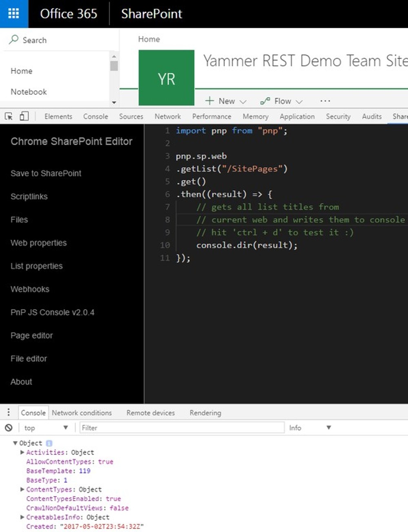Screen dimensions: 408x532
Task: Open the drawer three-dot menu in DevTools
Action: coord(8,412)
